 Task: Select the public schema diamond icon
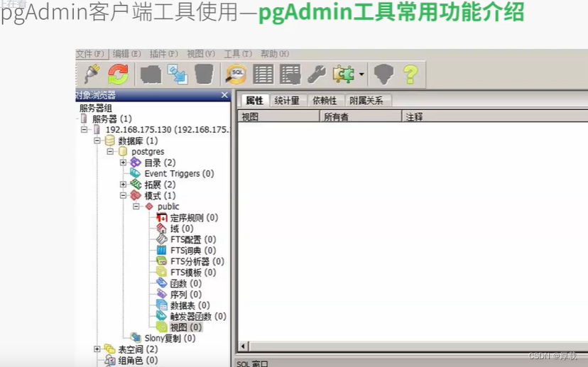pyautogui.click(x=149, y=206)
